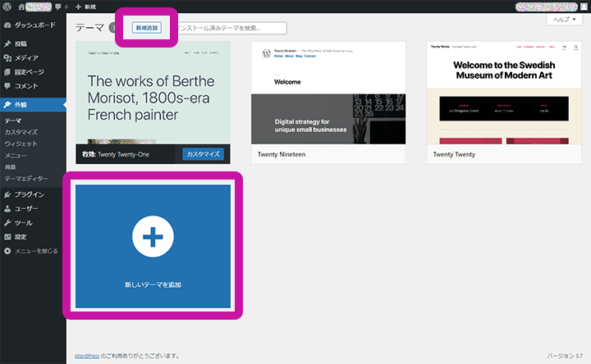The height and width of the screenshot is (364, 591).
Task: Expand the ヘルプ help dropdown tab
Action: coord(565,19)
